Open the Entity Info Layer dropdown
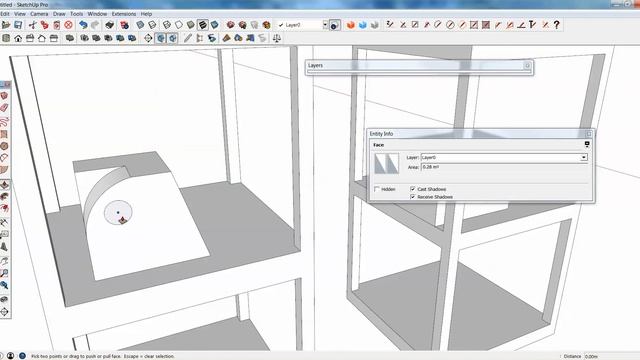Image resolution: width=640 pixels, height=360 pixels. [584, 158]
